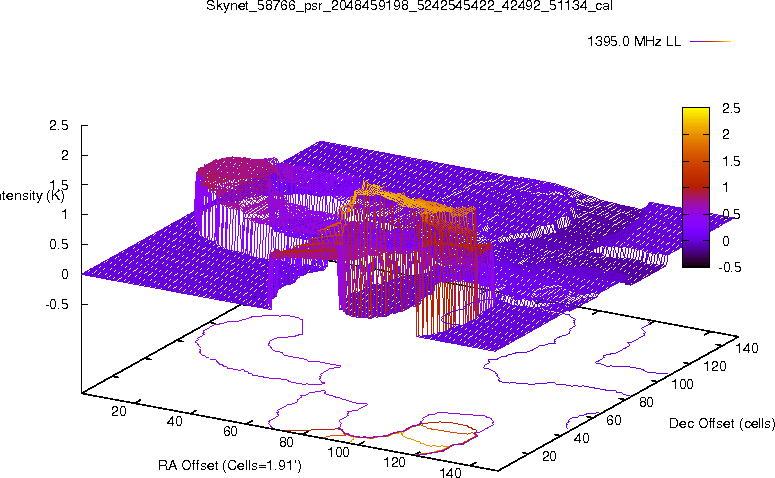Select the 2.5 tick on the Intensity axis
Image resolution: width=775 pixels, height=478 pixels.
[59, 126]
